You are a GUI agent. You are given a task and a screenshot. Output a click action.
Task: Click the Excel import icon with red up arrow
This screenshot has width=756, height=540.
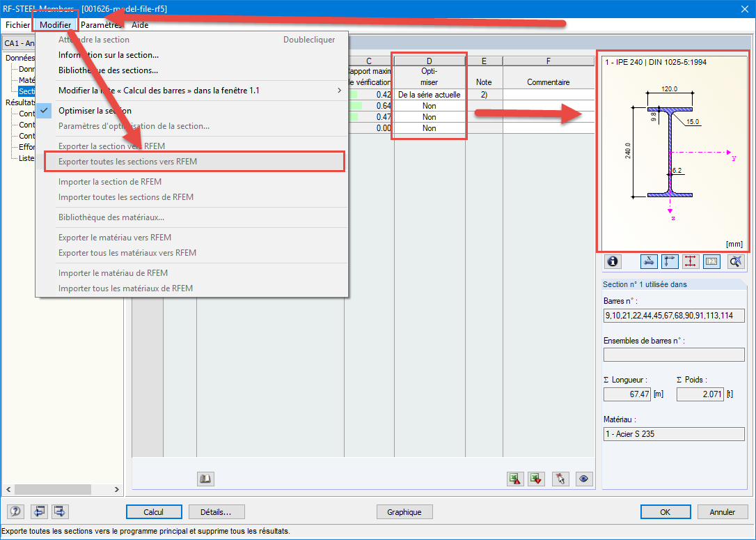click(516, 479)
